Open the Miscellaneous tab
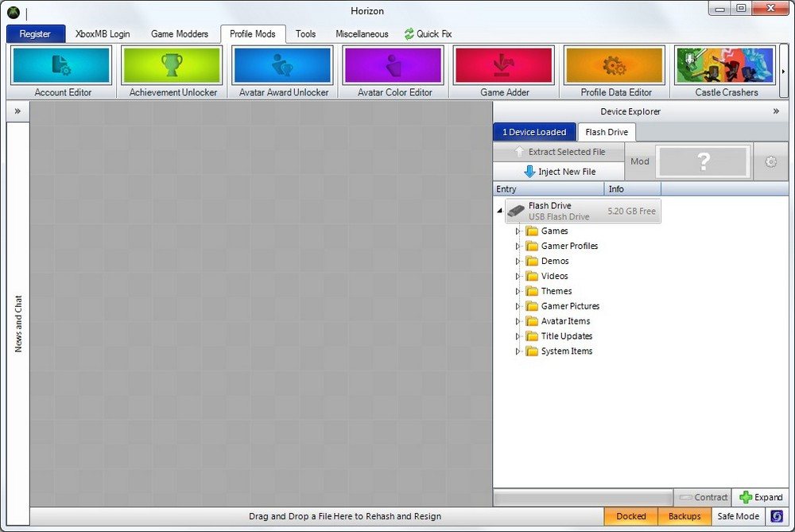This screenshot has width=795, height=532. click(362, 34)
